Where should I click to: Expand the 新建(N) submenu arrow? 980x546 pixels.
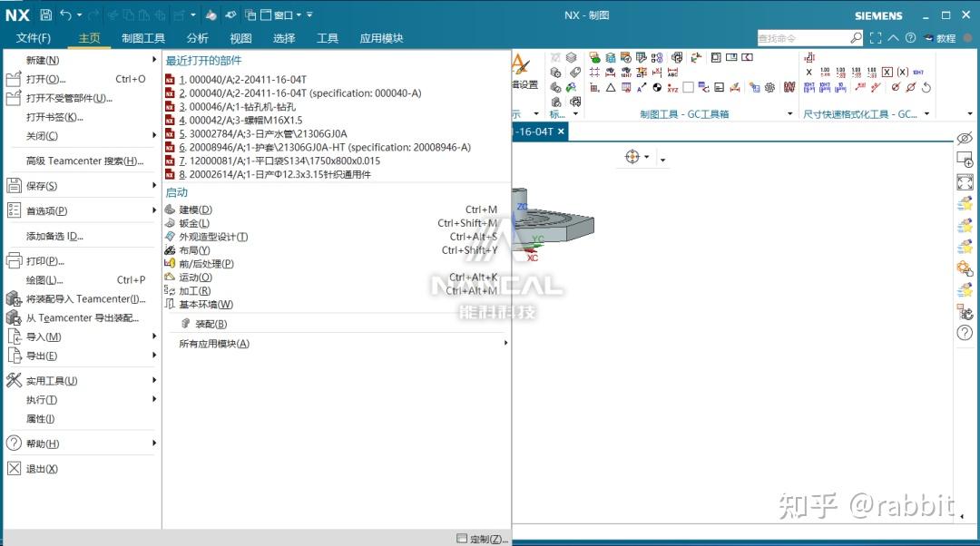[x=152, y=58]
